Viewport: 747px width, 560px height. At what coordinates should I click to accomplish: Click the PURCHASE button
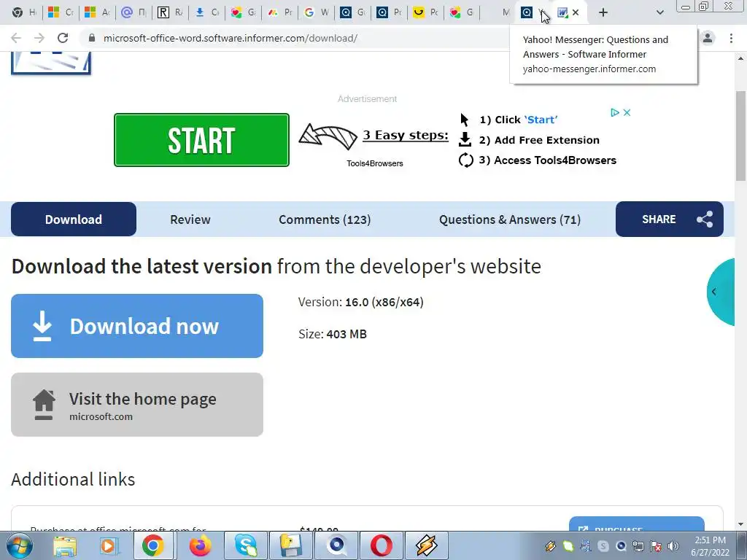[636, 524]
